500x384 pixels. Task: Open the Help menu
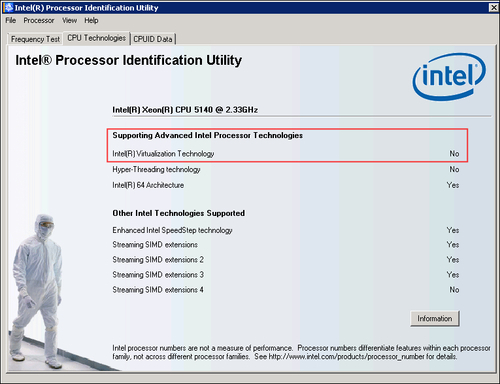point(91,21)
